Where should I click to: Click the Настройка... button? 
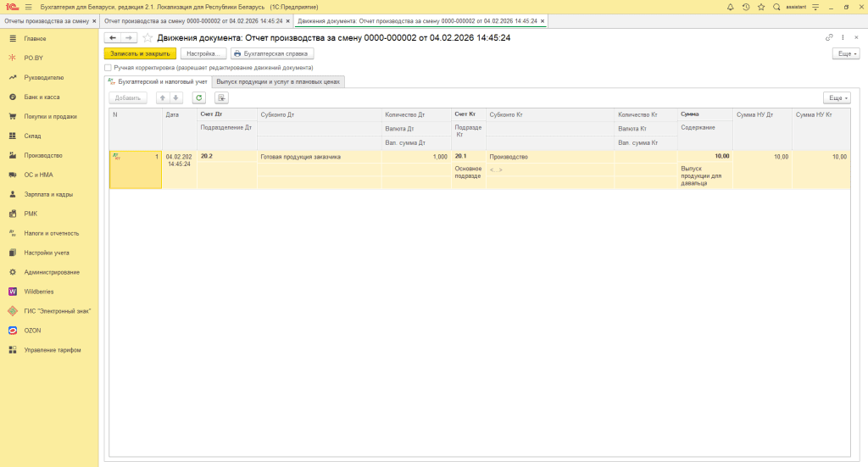click(x=203, y=53)
